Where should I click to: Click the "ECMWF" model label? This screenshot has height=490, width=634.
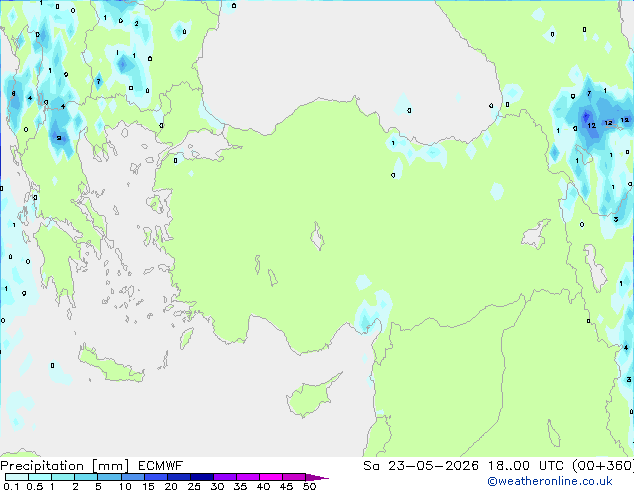(x=161, y=466)
